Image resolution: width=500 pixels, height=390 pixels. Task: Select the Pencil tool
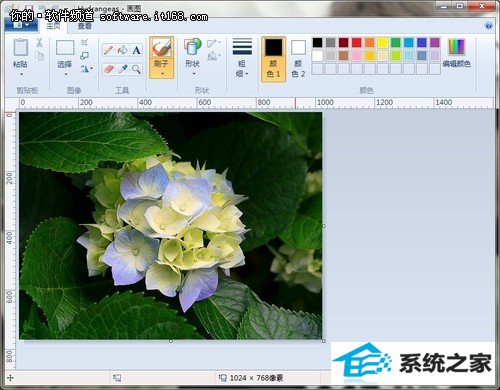(109, 50)
